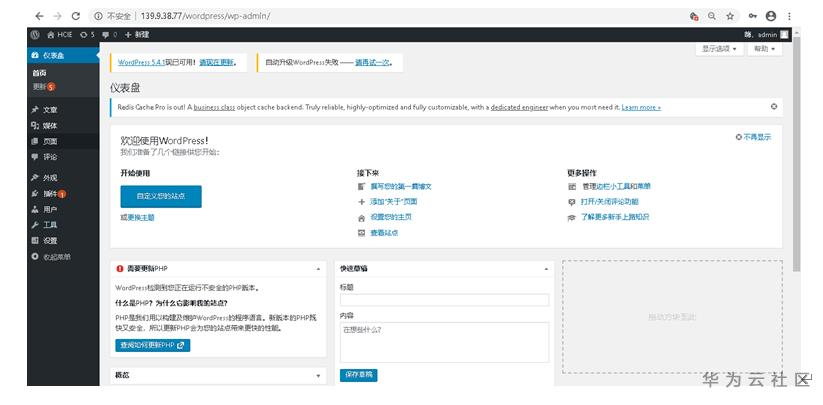Open the updates icon showing 5 in admin bar
This screenshot has width=823, height=405.
(87, 35)
